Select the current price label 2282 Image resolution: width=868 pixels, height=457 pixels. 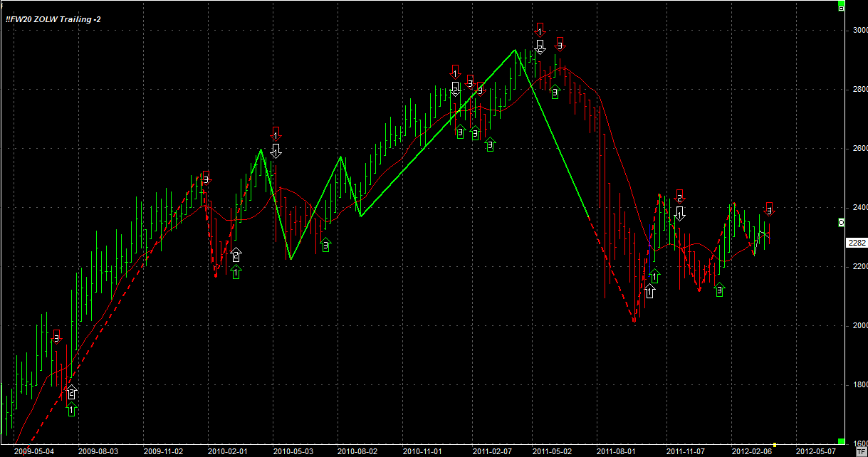[856, 243]
